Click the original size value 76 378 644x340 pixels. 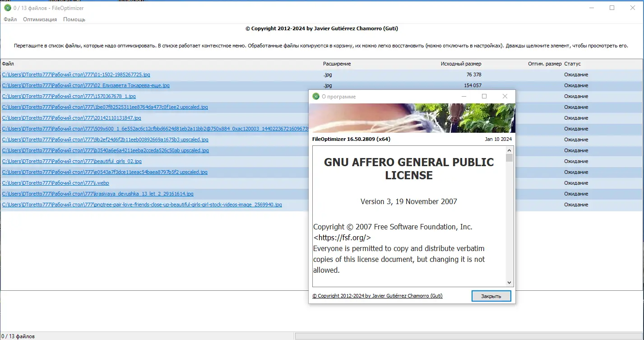pos(474,75)
